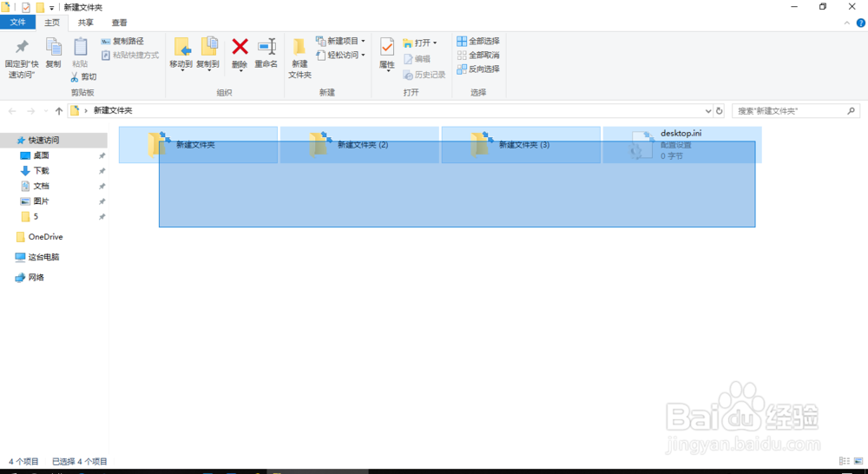
Task: Click Edit (编辑) in ribbon
Action: click(x=417, y=59)
